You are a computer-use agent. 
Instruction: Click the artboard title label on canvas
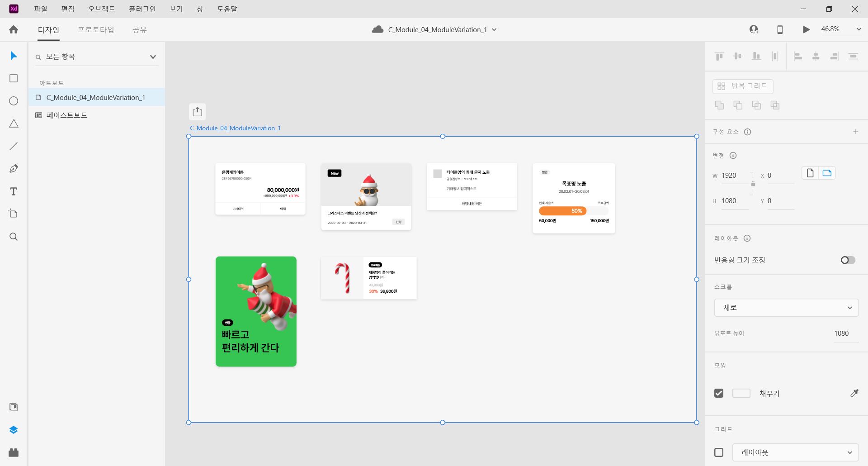(235, 128)
